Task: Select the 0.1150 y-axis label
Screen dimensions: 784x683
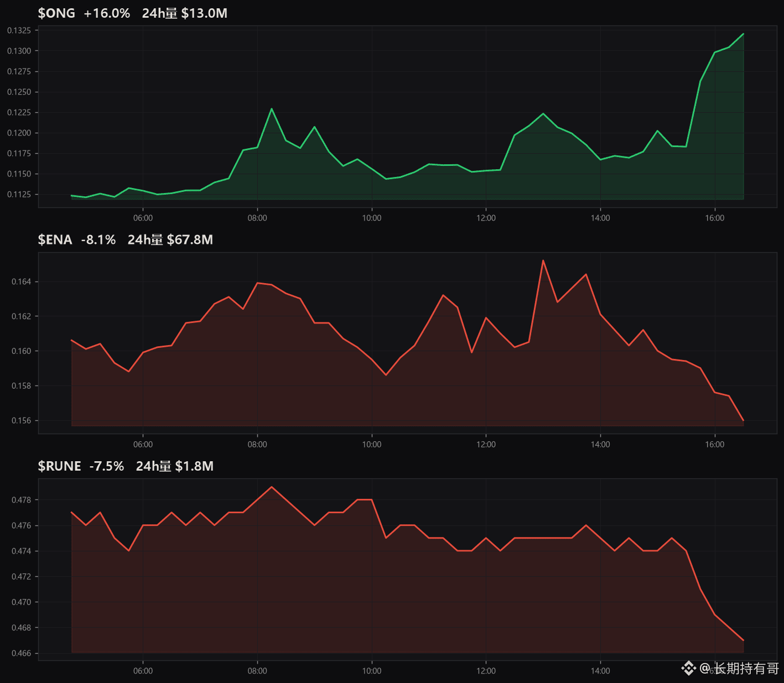Action: 19,174
